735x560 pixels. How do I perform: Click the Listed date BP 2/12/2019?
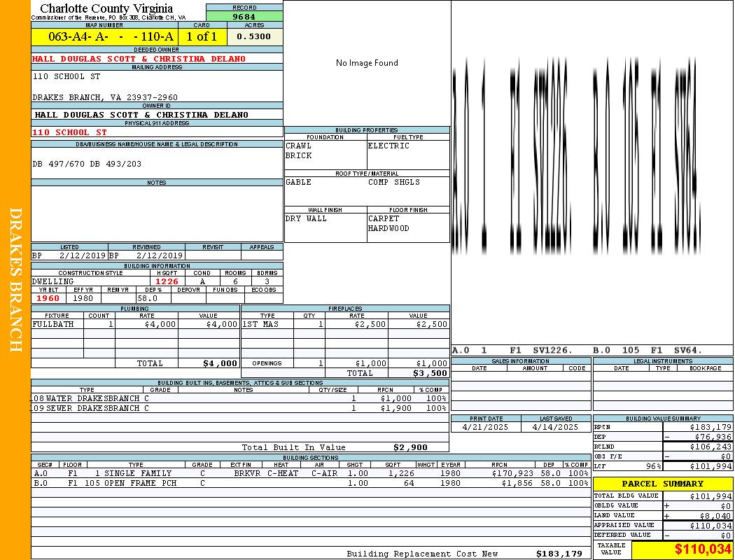pyautogui.click(x=69, y=256)
